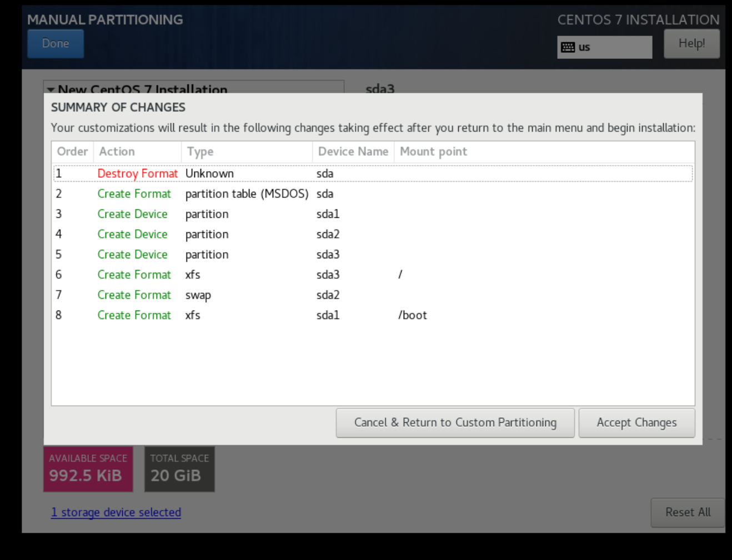Cancel & Return to Custom Partitioning
Screen dimensions: 732x560
[455, 423]
